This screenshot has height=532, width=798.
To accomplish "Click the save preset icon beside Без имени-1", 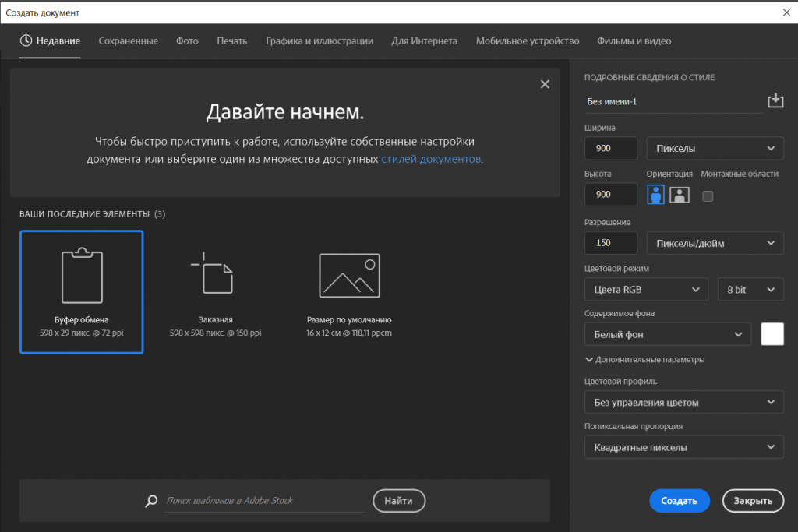I will coord(775,100).
